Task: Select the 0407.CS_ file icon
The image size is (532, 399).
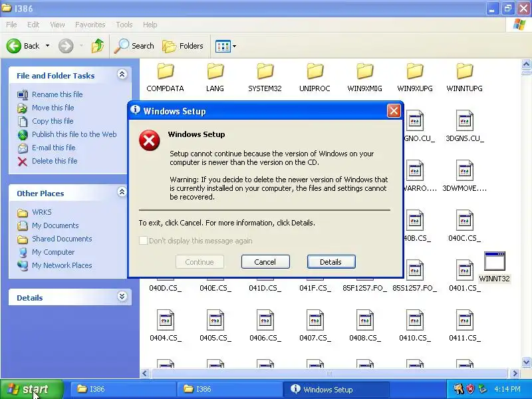Action: click(315, 320)
